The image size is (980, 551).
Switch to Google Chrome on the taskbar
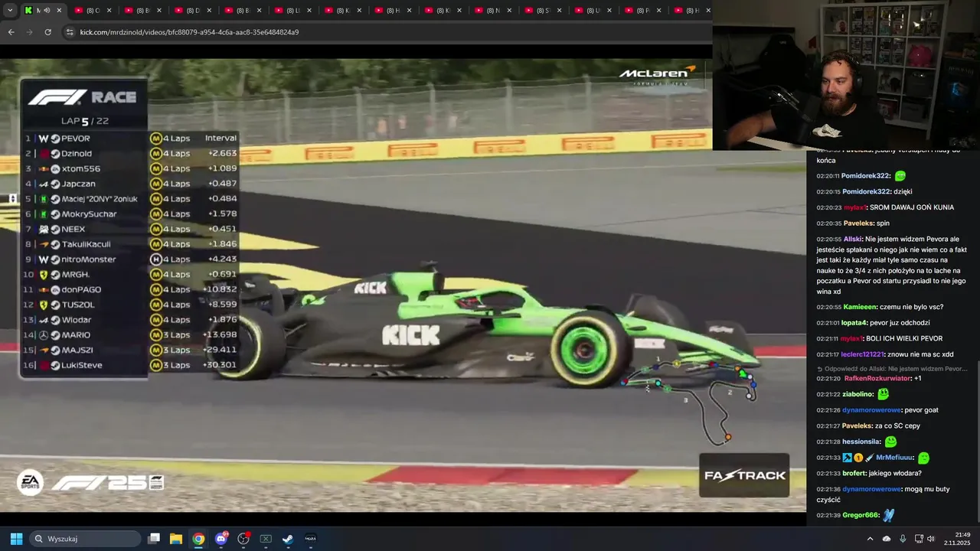[x=198, y=539]
